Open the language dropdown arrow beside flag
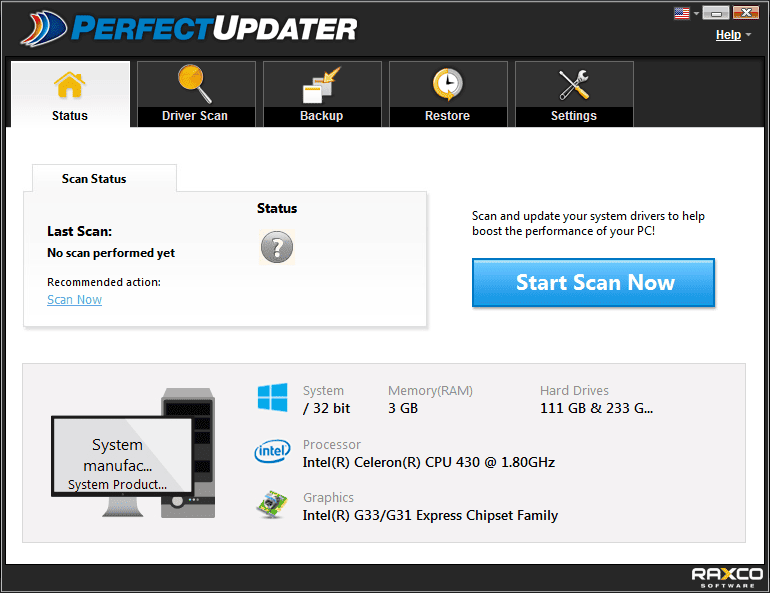This screenshot has width=770, height=593. [696, 13]
